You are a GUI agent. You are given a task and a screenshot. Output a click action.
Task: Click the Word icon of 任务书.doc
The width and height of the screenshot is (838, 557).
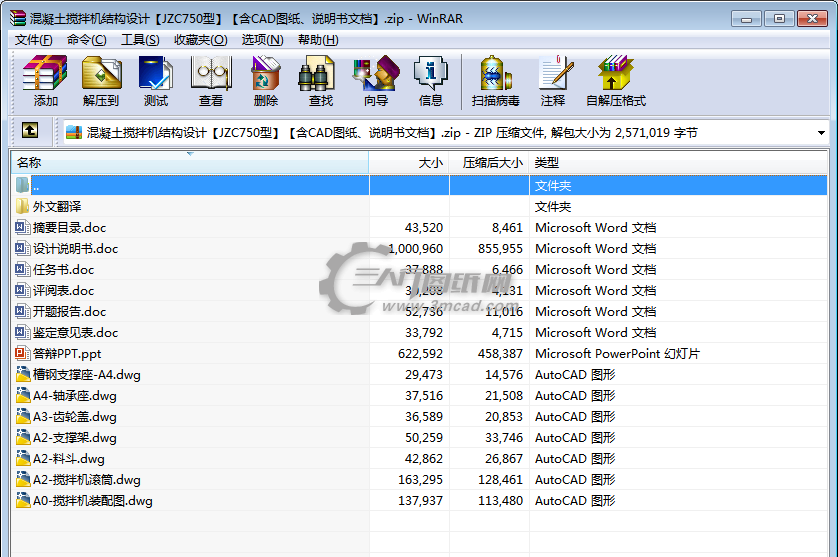click(22, 269)
